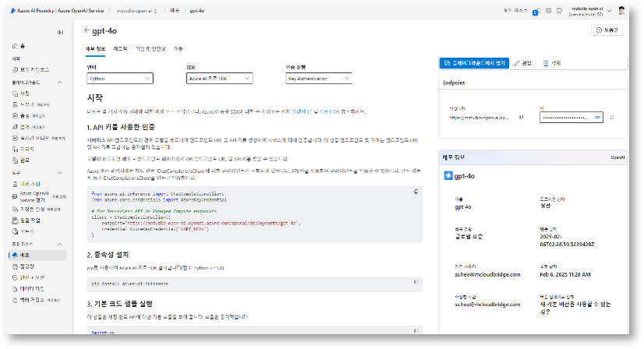Click the creator email ss.heo@mcloudbridge.com

pyautogui.click(x=487, y=275)
